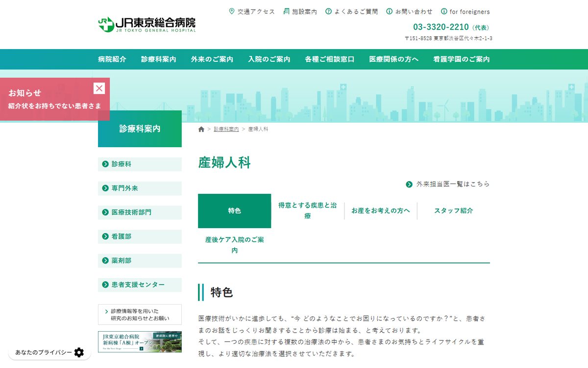Image resolution: width=588 pixels, height=368 pixels.
Task: Open 病院紹介 in the main navigation
Action: 112,59
